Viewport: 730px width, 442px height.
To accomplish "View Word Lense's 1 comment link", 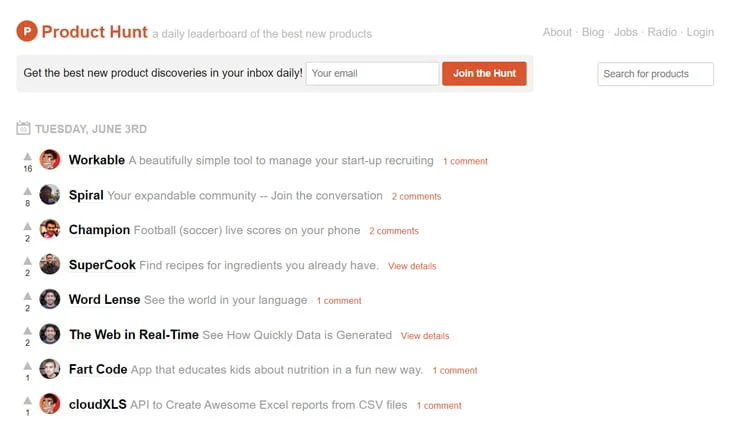I will point(339,301).
